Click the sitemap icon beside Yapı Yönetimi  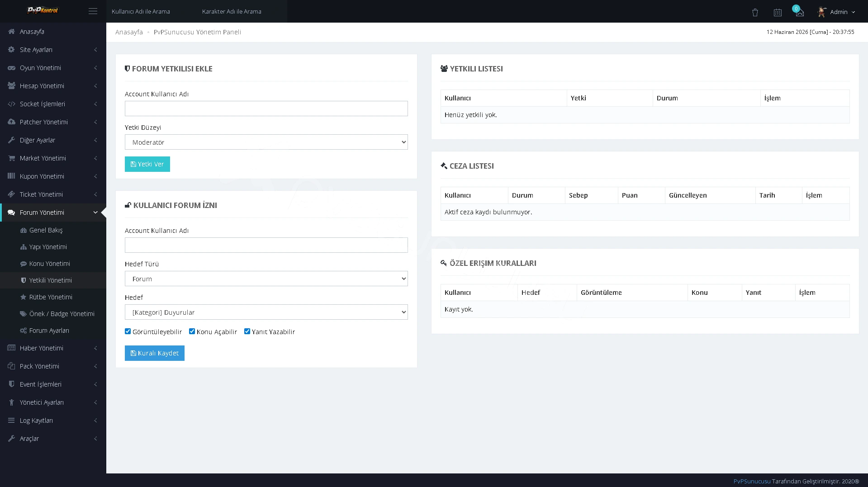(24, 247)
